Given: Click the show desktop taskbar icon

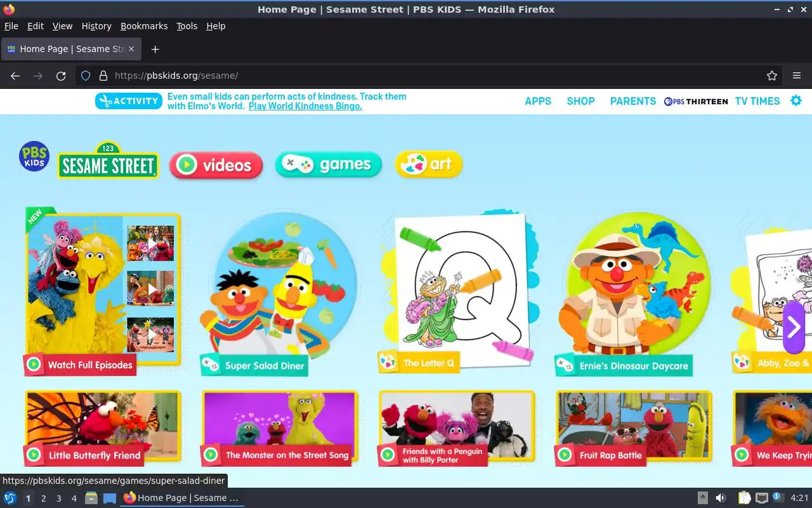Looking at the screenshot, I should point(110,498).
